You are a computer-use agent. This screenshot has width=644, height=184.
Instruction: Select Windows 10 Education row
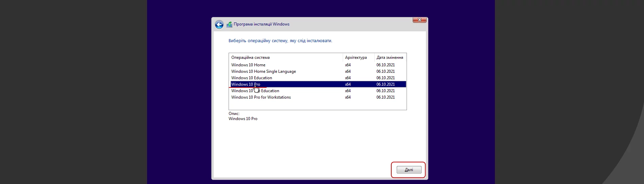tap(318, 78)
